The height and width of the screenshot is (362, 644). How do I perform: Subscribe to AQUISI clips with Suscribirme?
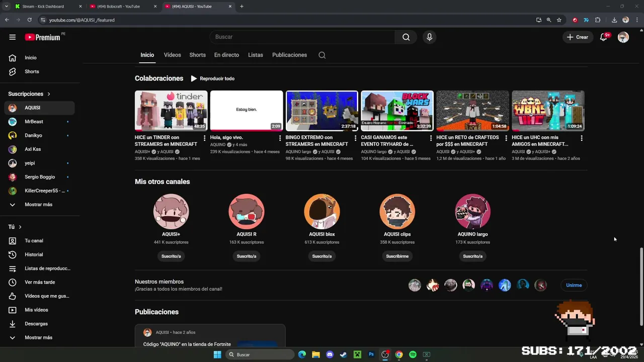point(397,256)
